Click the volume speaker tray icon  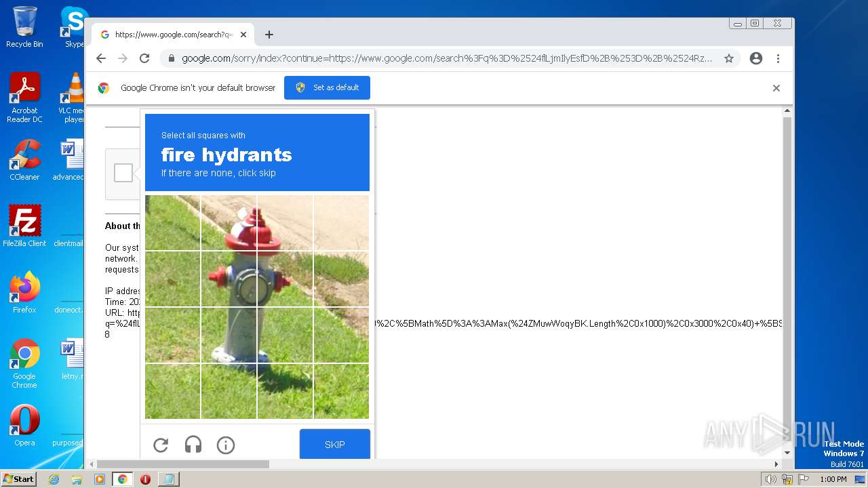pyautogui.click(x=770, y=479)
